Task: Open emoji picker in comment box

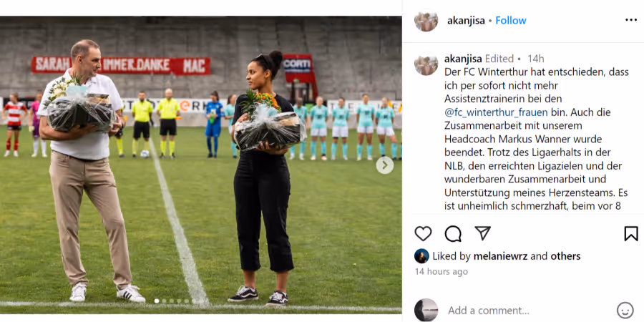Action: pyautogui.click(x=625, y=310)
